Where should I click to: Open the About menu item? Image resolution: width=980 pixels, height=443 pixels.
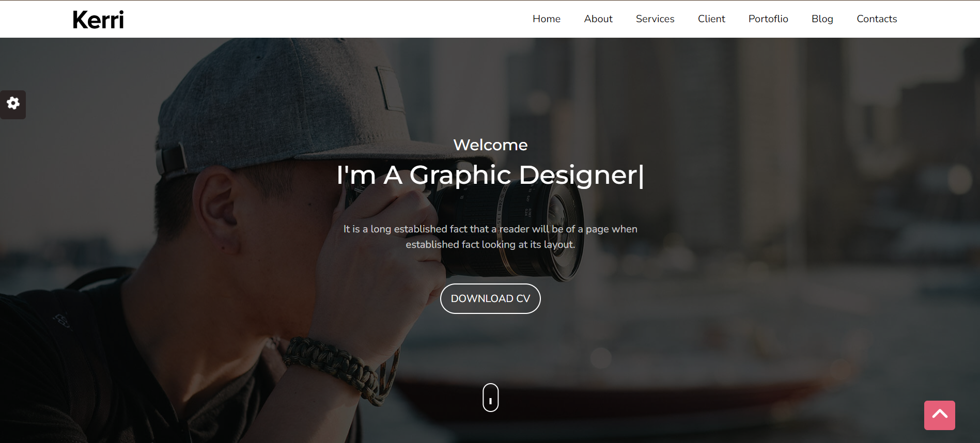(598, 19)
